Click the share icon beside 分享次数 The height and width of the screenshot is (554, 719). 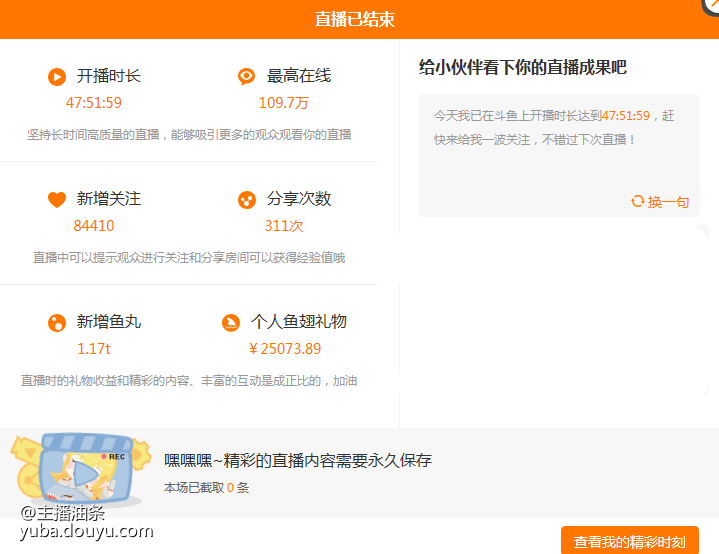point(247,200)
